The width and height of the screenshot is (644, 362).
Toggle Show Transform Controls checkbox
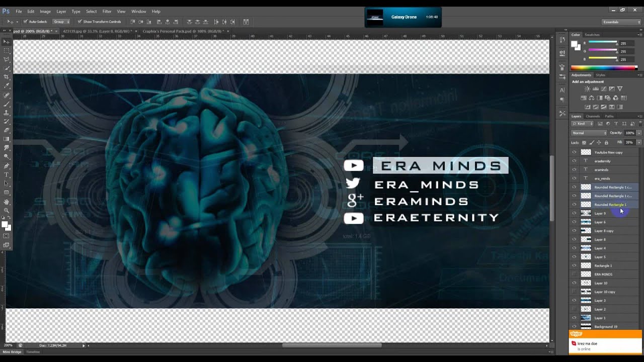coord(79,22)
